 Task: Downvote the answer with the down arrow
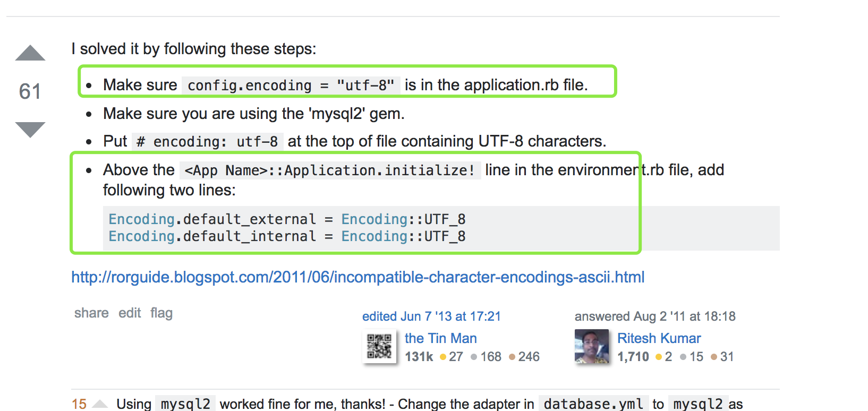[x=30, y=129]
